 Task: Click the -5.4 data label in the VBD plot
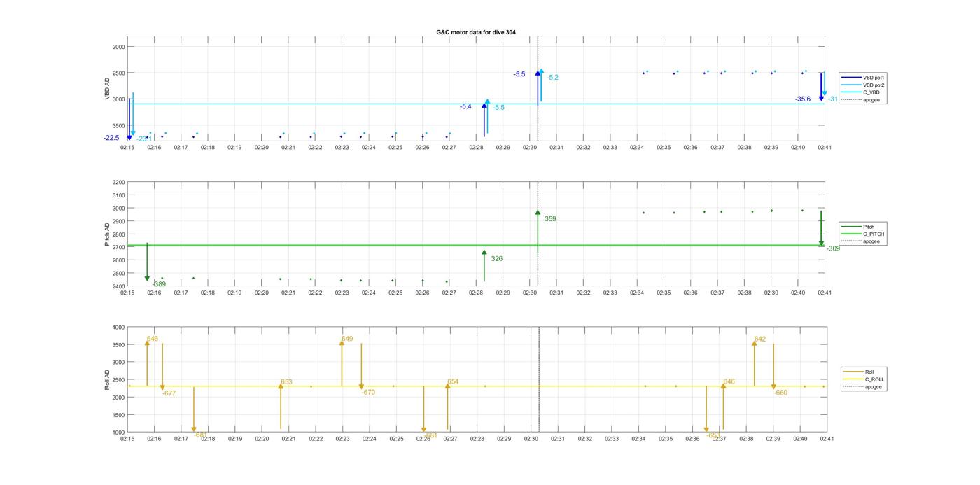465,106
